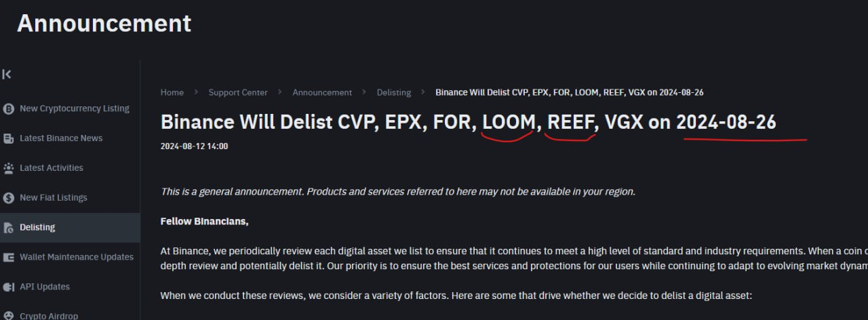
Task: Click the article headline about delisting CVP
Action: [468, 122]
